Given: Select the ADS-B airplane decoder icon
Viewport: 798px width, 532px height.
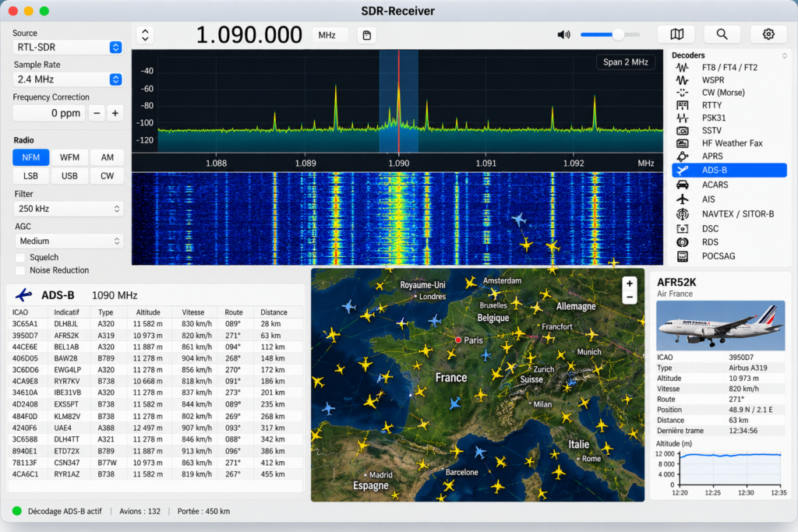Looking at the screenshot, I should point(682,171).
